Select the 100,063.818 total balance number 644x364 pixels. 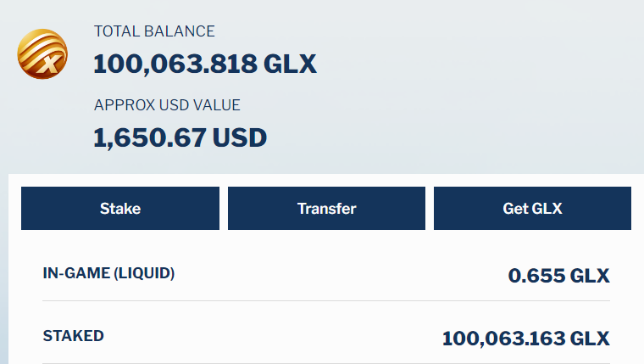click(175, 64)
